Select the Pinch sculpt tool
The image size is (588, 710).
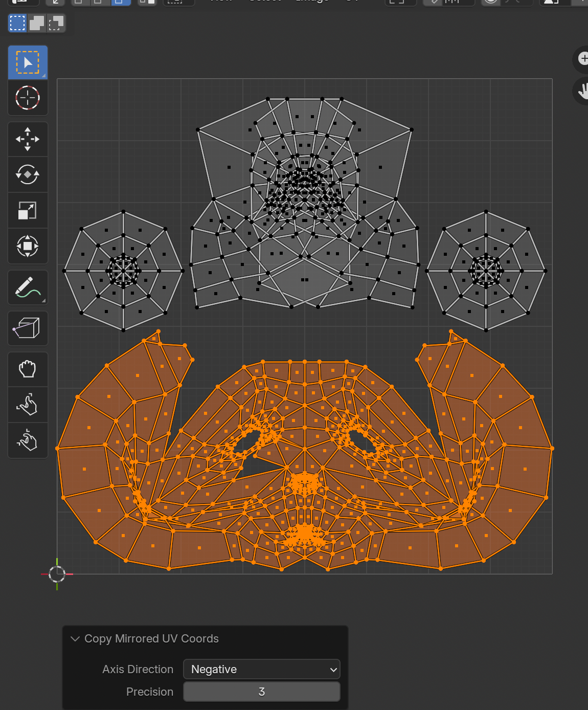pyautogui.click(x=28, y=440)
